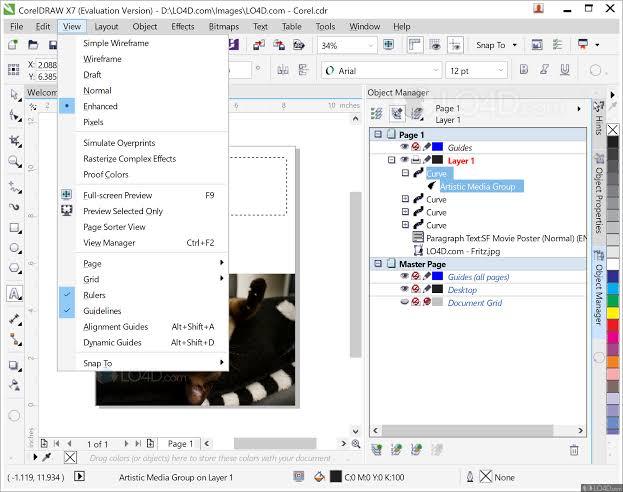623x492 pixels.
Task: Toggle Rulers checkmark in View menu
Action: [x=67, y=294]
